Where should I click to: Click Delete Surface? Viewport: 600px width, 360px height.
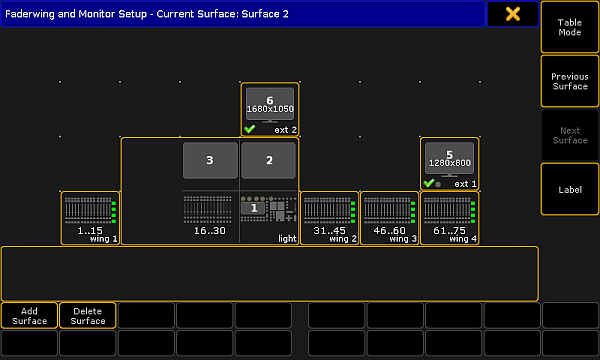tap(88, 316)
